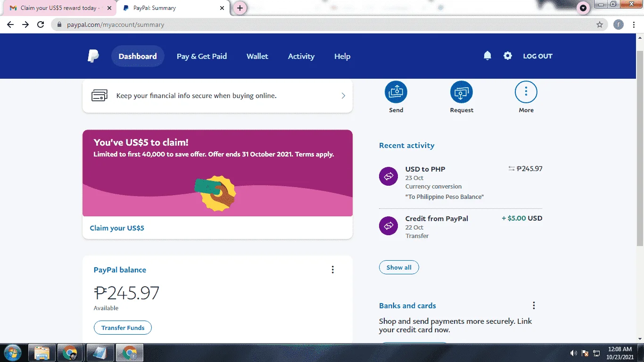
Task: Open Windows Start button
Action: coord(12,353)
